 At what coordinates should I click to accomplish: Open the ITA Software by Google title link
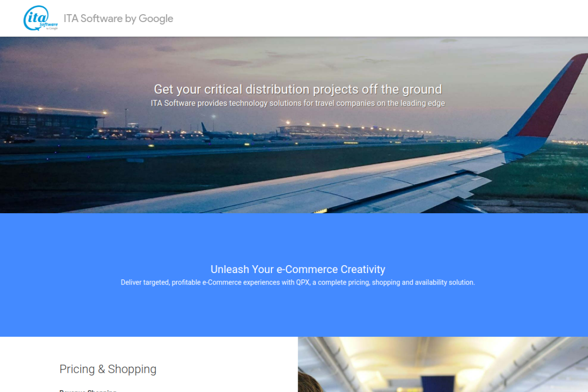118,18
